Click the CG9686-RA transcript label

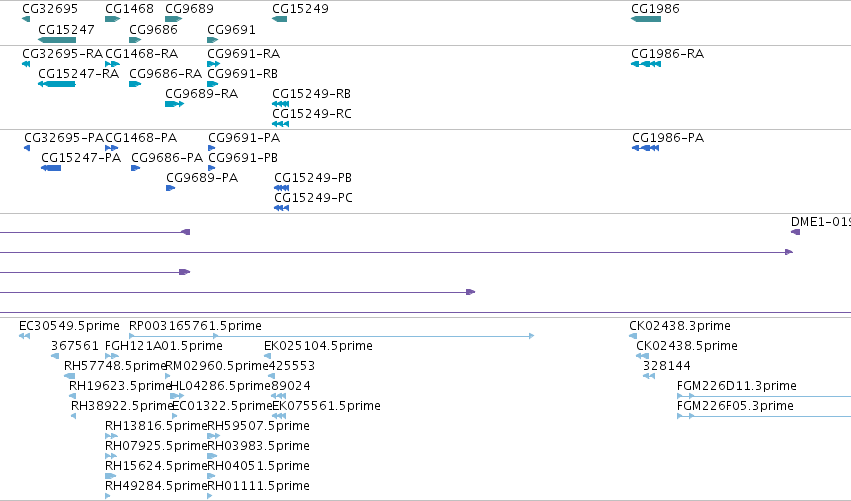click(166, 74)
